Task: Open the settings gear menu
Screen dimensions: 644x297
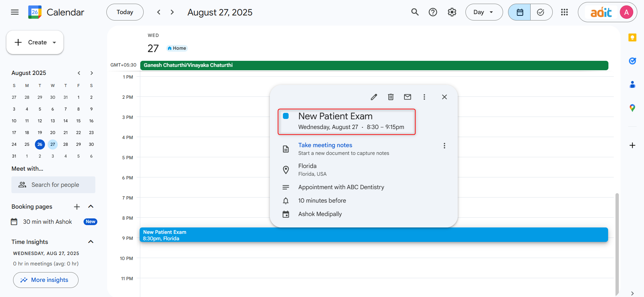Action: point(452,12)
